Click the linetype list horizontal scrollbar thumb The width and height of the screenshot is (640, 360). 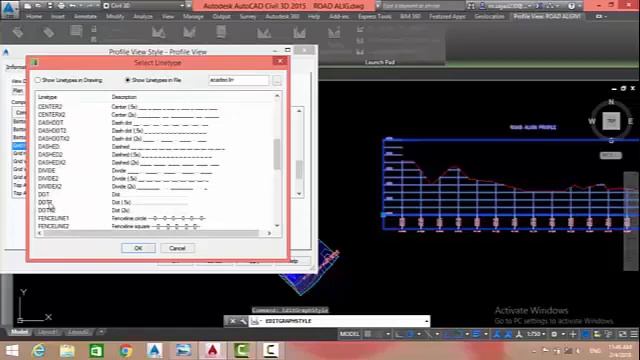click(x=151, y=233)
